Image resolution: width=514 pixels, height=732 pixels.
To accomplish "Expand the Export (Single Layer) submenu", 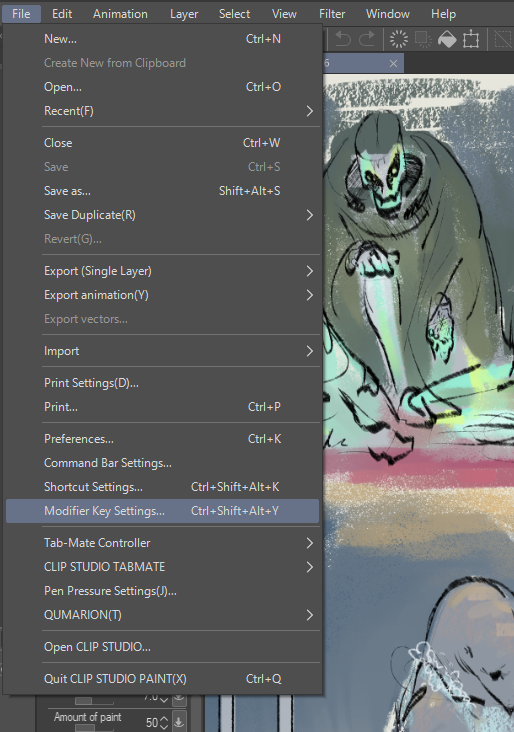I will pyautogui.click(x=162, y=271).
